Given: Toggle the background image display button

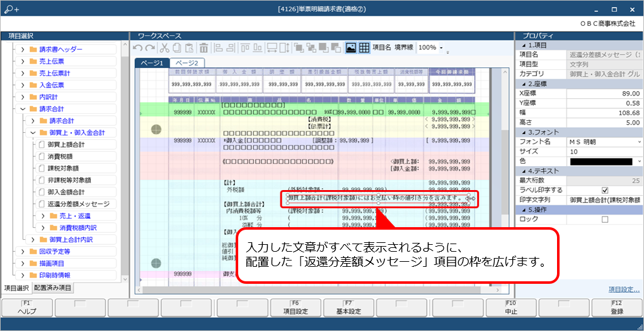Looking at the screenshot, I should click(351, 48).
